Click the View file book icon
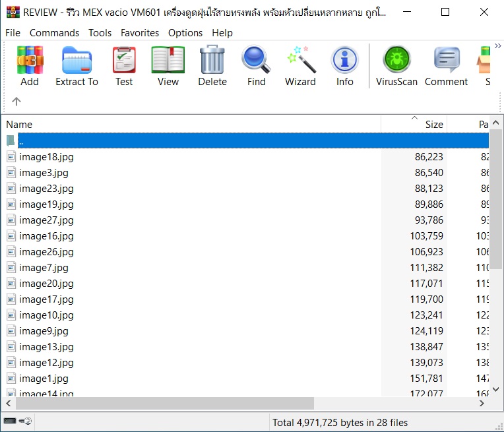504x432 pixels. tap(168, 66)
